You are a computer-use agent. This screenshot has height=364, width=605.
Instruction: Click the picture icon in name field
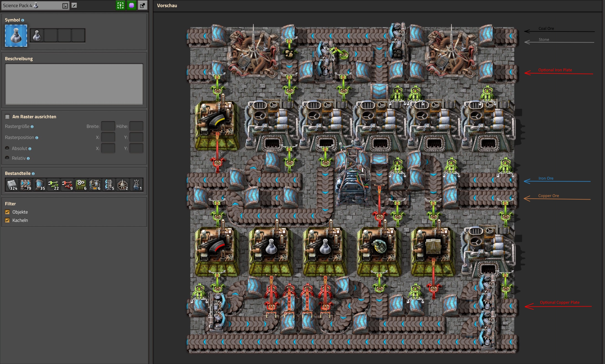click(65, 6)
